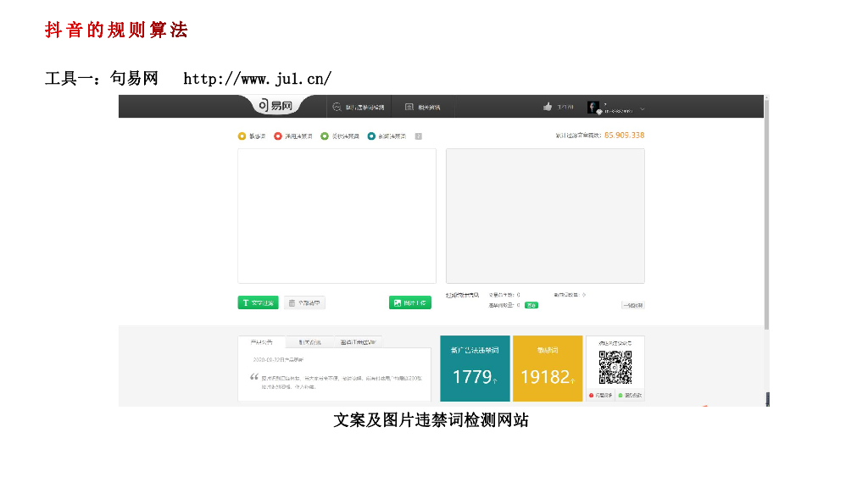The image size is (868, 488).
Task: Click the clear button with the trash icon
Action: 304,302
